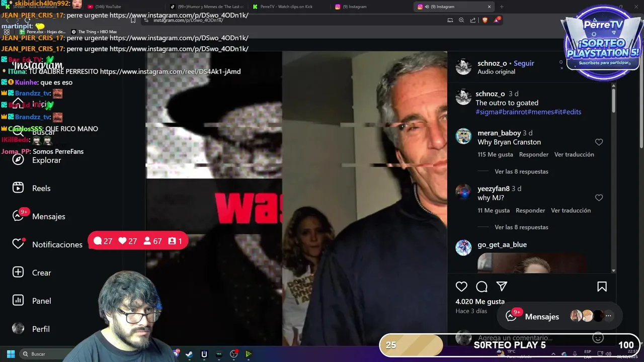Click #brainrot hashtag in caption
644x362 pixels.
[512, 112]
